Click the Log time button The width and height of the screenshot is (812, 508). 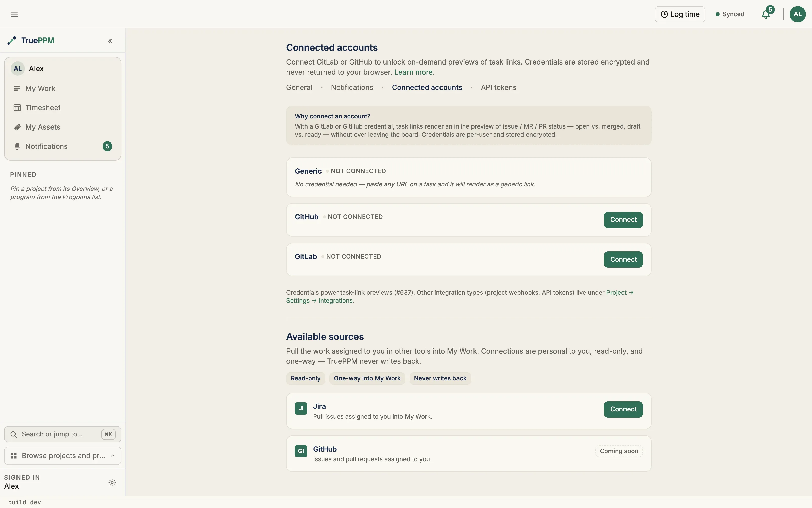pos(680,14)
